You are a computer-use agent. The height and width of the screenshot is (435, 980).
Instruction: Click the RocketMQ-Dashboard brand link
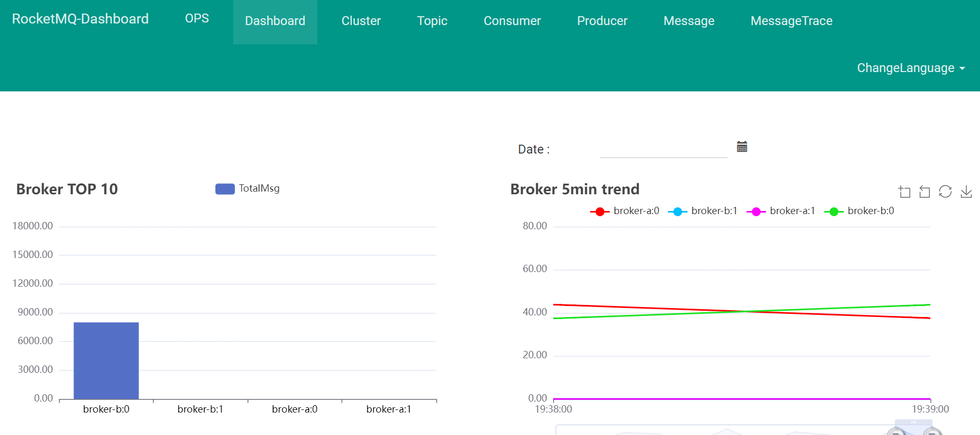point(80,19)
